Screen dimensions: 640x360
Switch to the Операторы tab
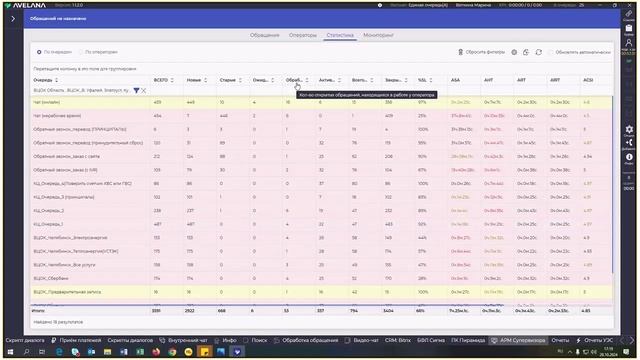pos(302,36)
